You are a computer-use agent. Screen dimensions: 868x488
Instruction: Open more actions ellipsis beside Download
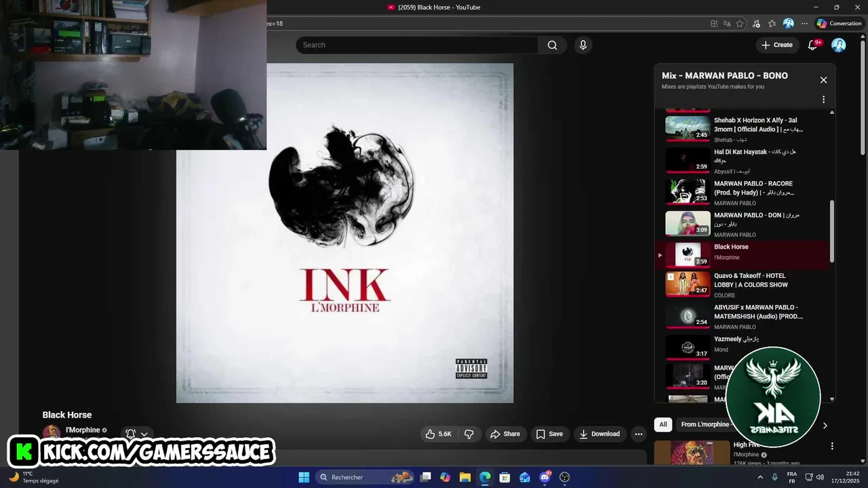(638, 434)
